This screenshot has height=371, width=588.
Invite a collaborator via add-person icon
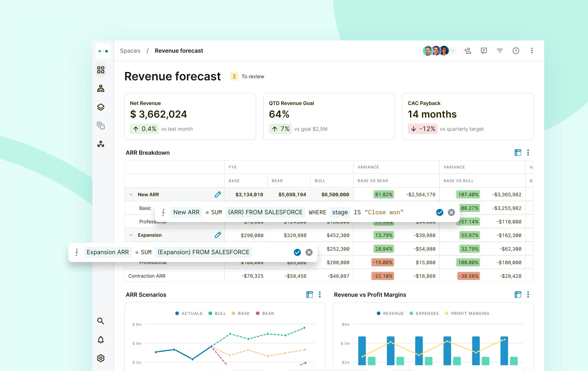(468, 50)
